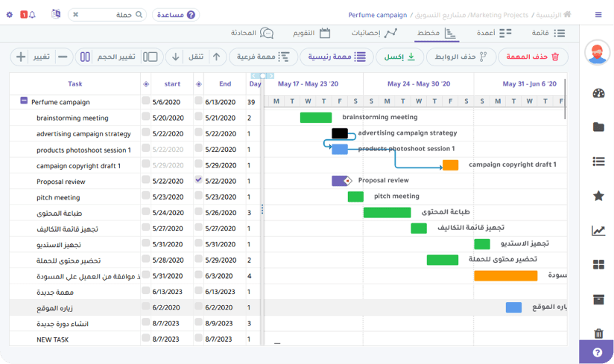614x364 pixels.
Task: Click the purple help question button
Action: pyautogui.click(x=597, y=352)
